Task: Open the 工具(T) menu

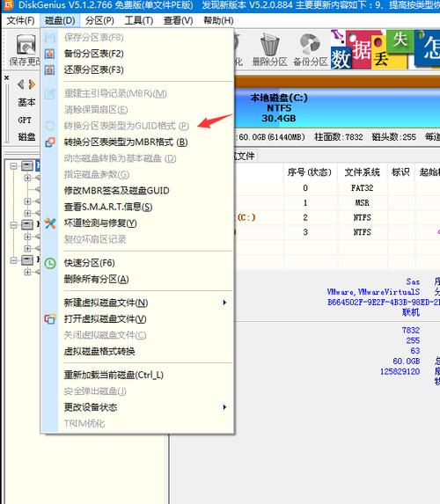Action: click(x=139, y=20)
